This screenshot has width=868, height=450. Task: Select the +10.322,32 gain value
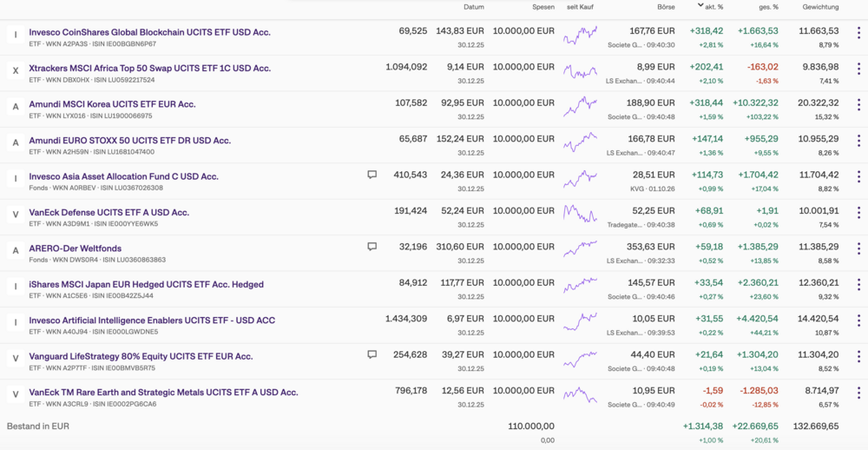[x=756, y=103]
